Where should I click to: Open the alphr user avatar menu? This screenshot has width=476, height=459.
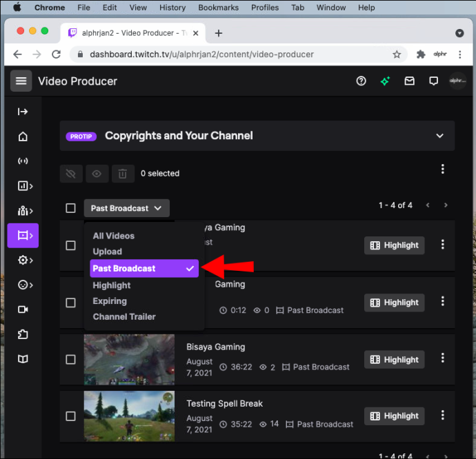click(457, 81)
